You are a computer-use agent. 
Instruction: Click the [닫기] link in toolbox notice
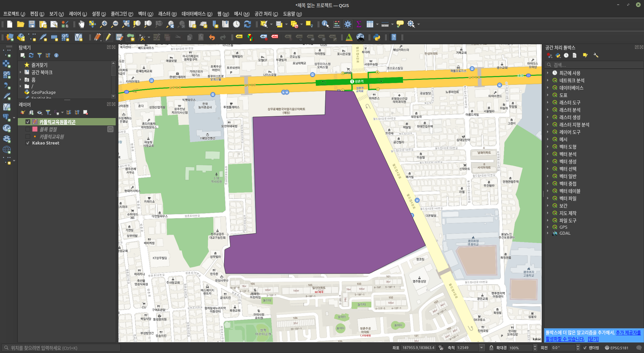[x=593, y=339]
